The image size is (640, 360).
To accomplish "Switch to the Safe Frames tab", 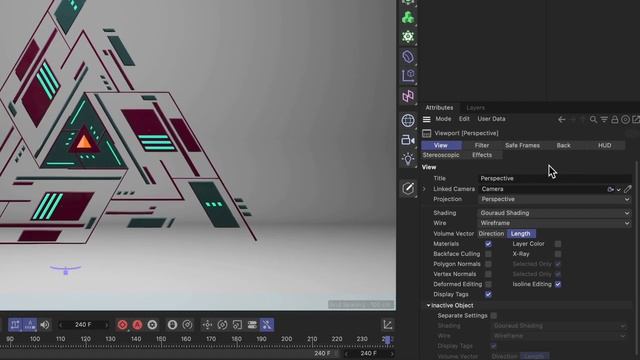I will [522, 145].
